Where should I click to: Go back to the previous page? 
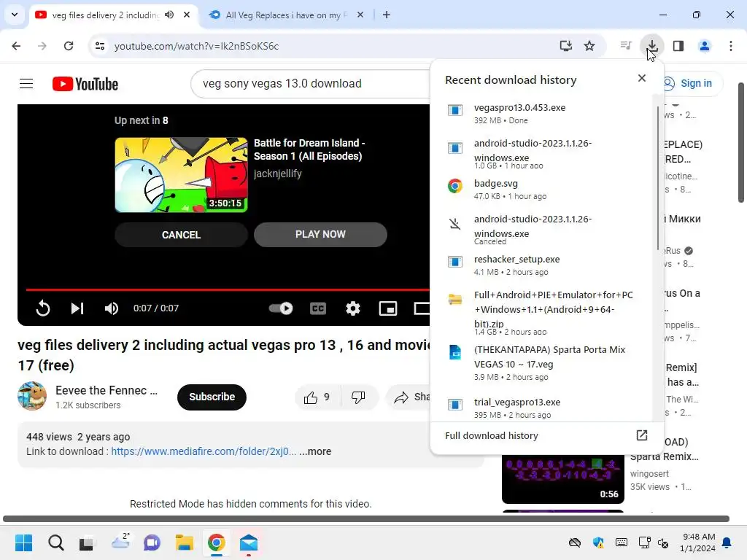[x=16, y=46]
